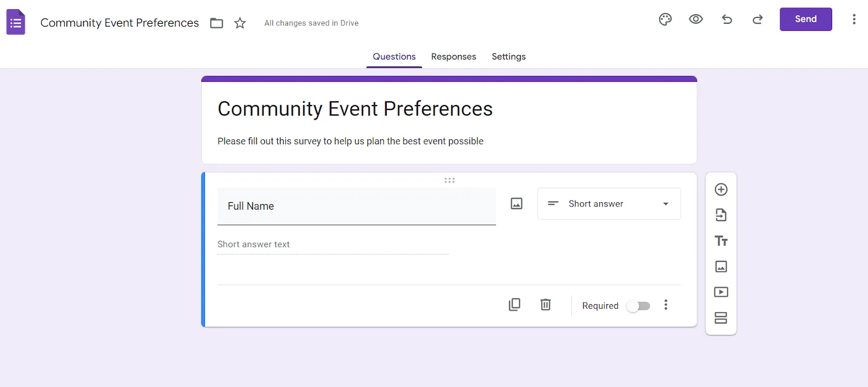Edit the form description text
Screen dimensions: 868x387
pos(350,141)
